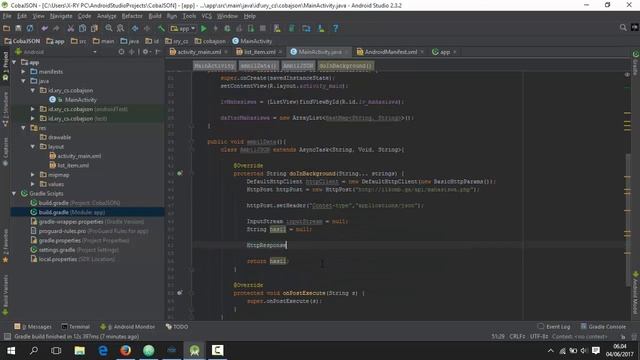Click the Paste toolbar icon

94,29
